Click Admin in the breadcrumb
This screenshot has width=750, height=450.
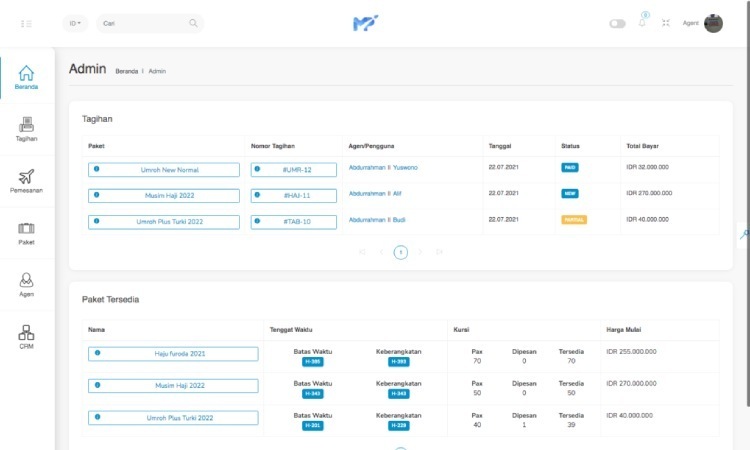click(157, 71)
